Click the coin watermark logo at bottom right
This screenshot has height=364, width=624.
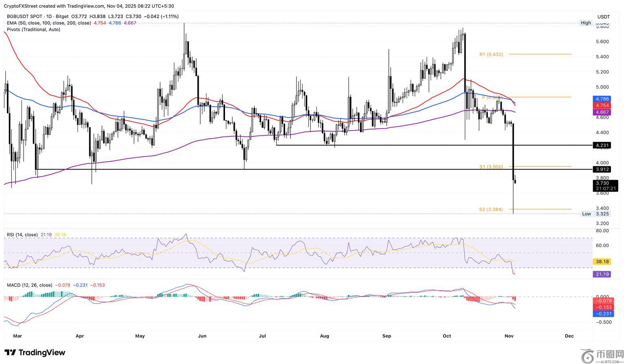(601, 355)
